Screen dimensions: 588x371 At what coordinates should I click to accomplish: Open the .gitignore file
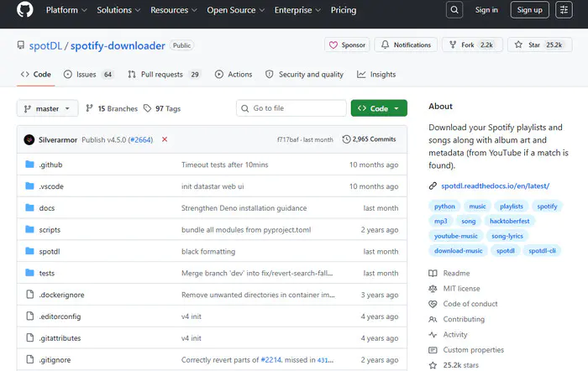[55, 360]
